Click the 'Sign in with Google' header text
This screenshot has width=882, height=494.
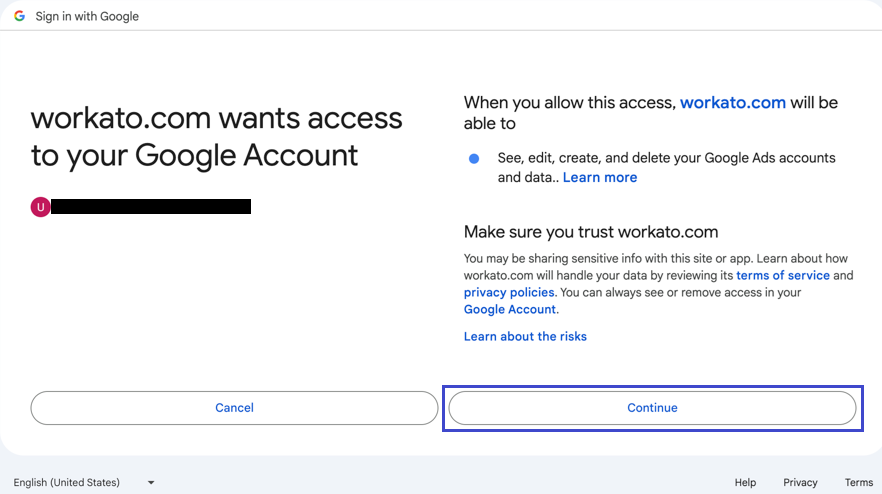tap(87, 16)
